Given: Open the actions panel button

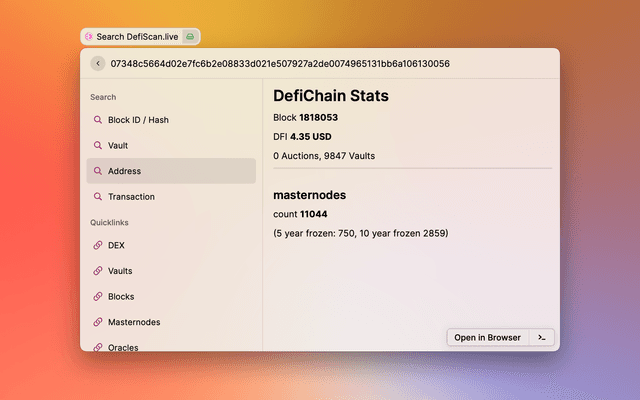Looking at the screenshot, I should point(541,337).
